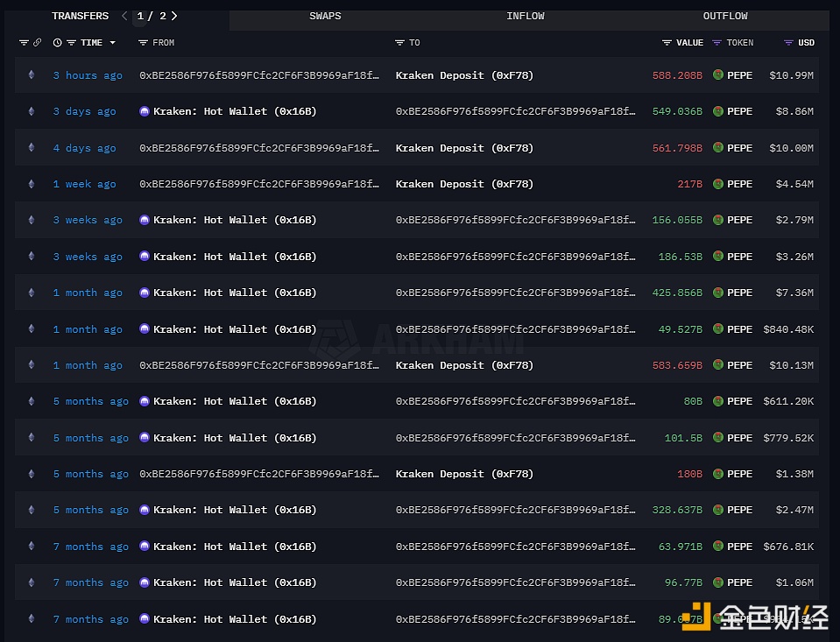This screenshot has height=642, width=840.
Task: Click Ethereum icon on the 549.036B row
Action: pyautogui.click(x=32, y=111)
